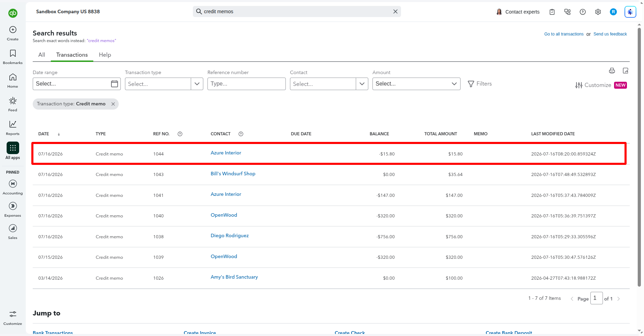Click Contact experts in header
The image size is (644, 336).
click(518, 12)
